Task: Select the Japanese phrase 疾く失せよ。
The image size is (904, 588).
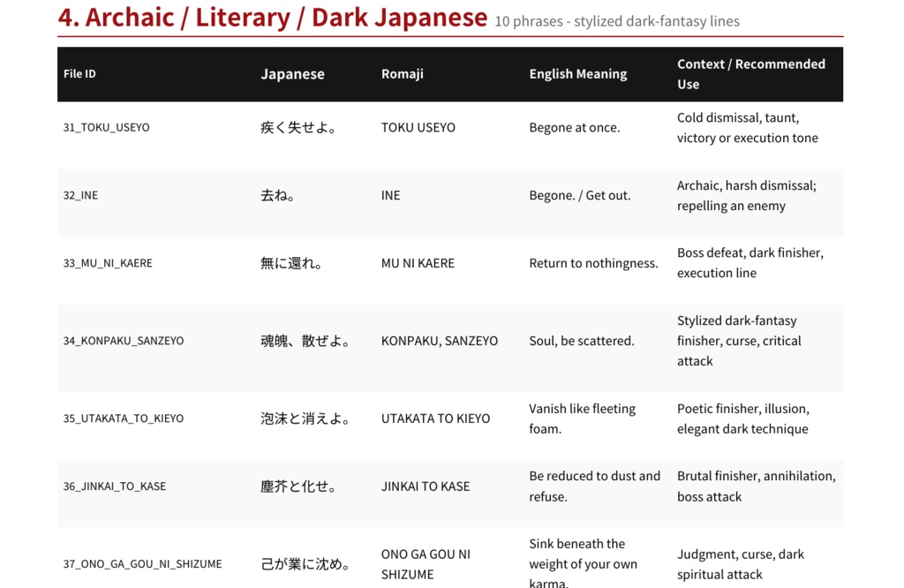Action: [x=298, y=127]
